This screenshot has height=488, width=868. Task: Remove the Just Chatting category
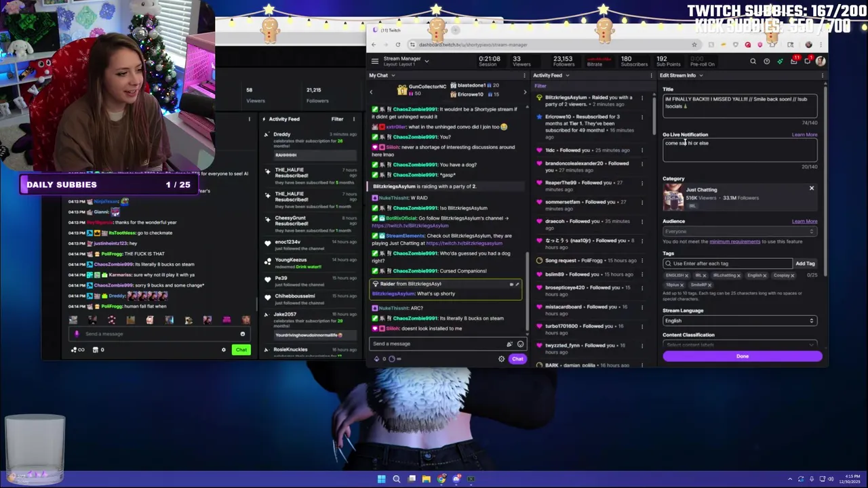811,188
